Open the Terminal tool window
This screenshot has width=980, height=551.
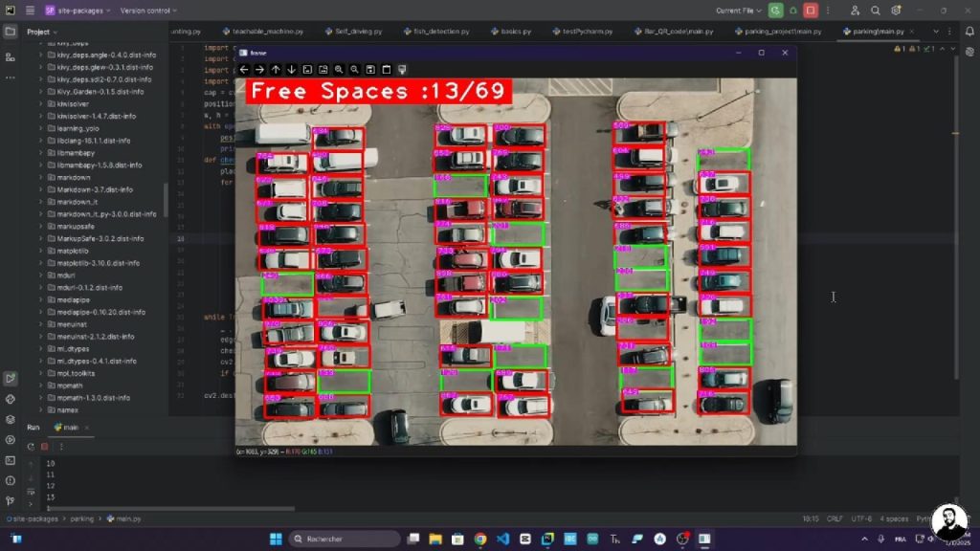point(10,460)
